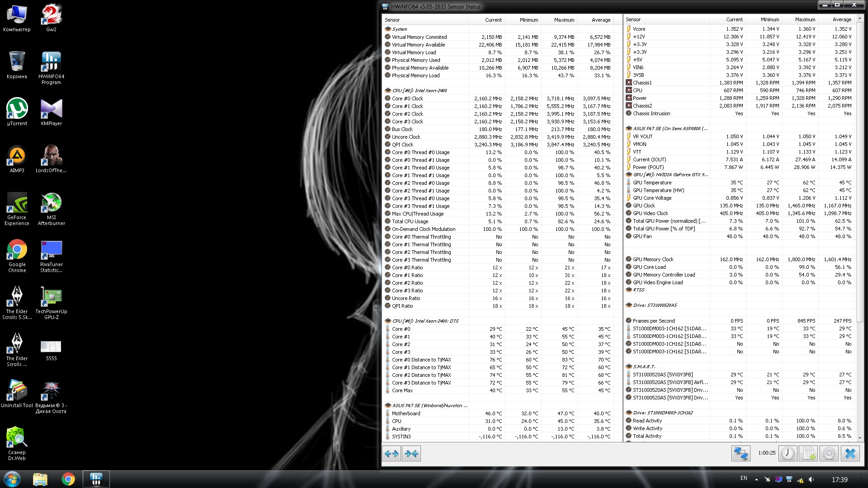This screenshot has height=488, width=868.
Task: Click the volume speaker tray icon
Action: pos(811,479)
